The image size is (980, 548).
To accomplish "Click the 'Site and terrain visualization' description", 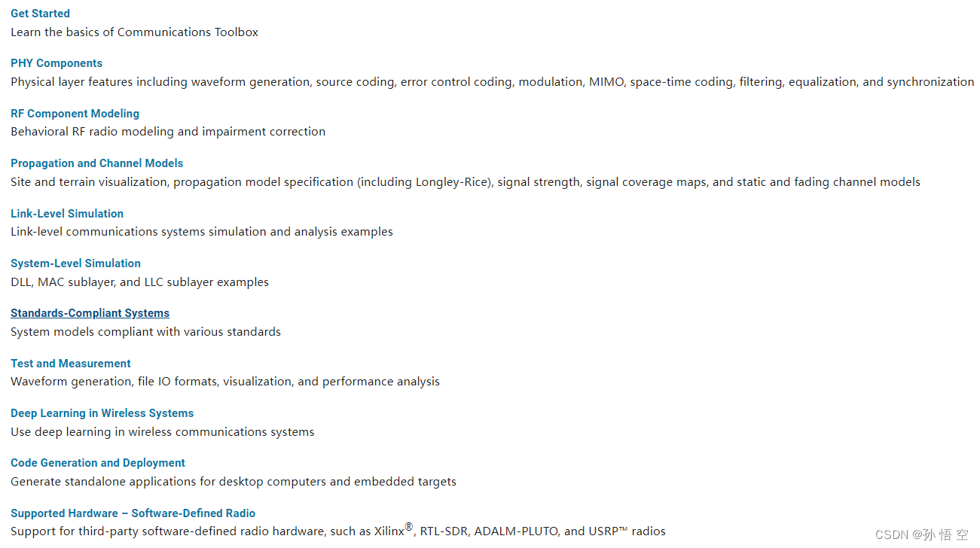I will point(466,182).
